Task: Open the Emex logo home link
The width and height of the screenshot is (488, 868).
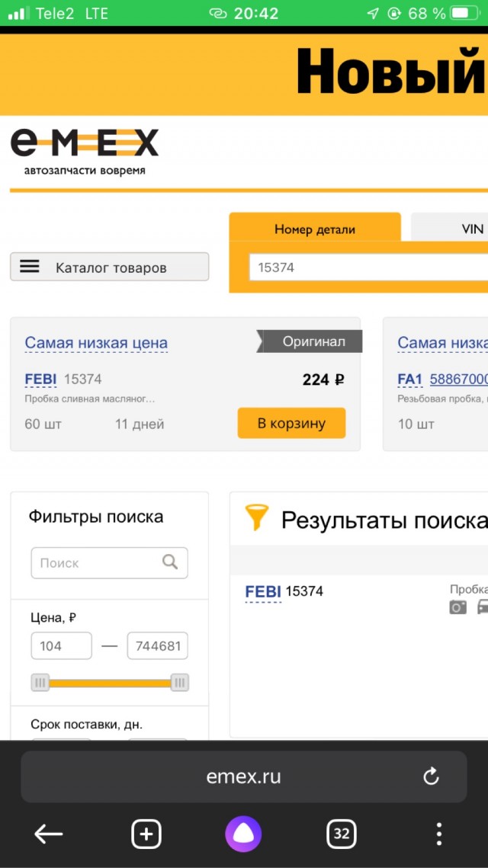Action: (x=85, y=152)
